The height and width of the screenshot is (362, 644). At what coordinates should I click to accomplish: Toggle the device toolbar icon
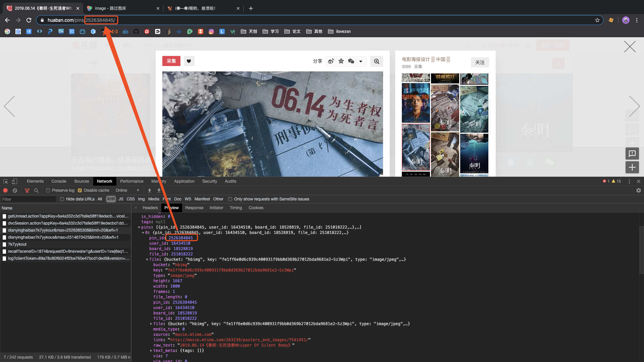tap(14, 181)
